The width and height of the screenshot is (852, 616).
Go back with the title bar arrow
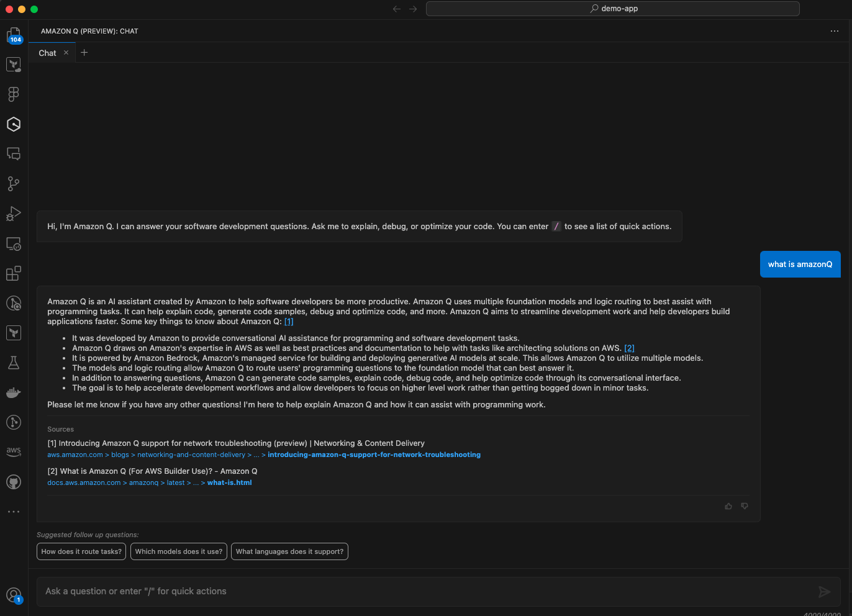coord(397,9)
